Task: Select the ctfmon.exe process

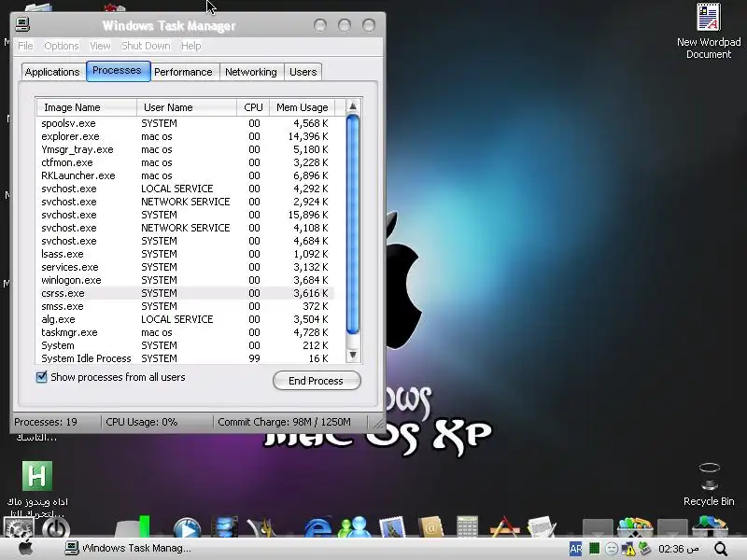Action: 186,162
